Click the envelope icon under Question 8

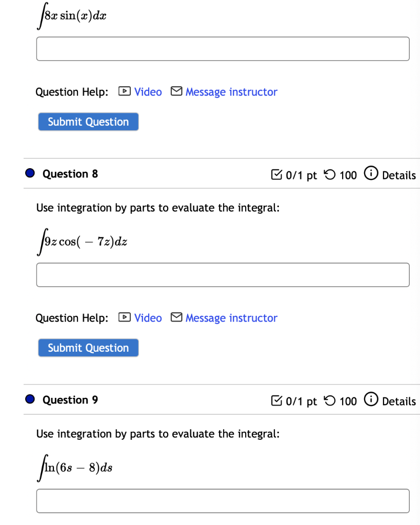176,318
